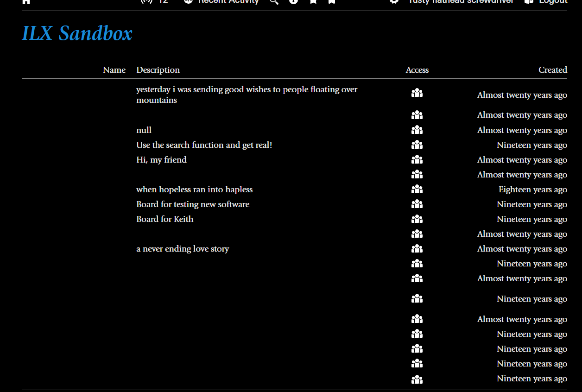Image resolution: width=582 pixels, height=392 pixels.
Task: Click created date for 'Use the search function' row
Action: [x=532, y=145]
